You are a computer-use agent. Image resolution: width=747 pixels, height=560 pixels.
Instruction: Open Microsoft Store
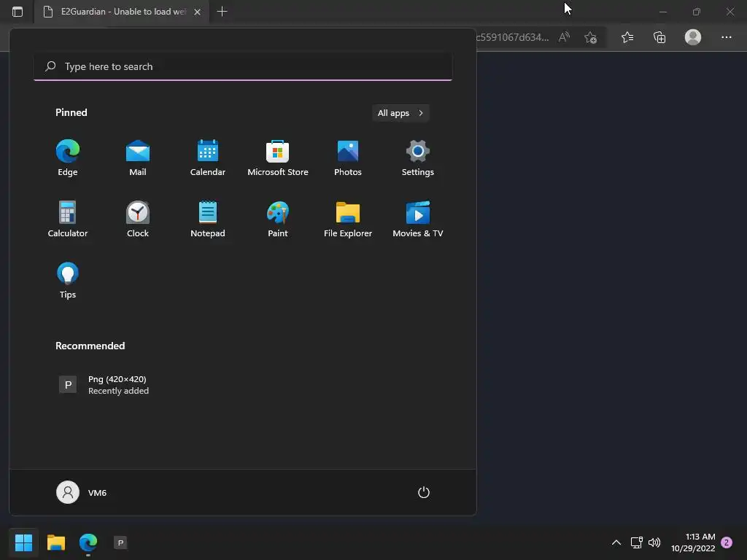[x=278, y=158]
